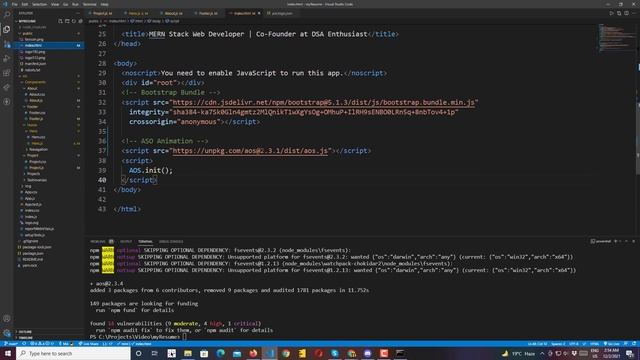Maximize the terminal panel
The width and height of the screenshot is (640, 360).
[x=627, y=241]
